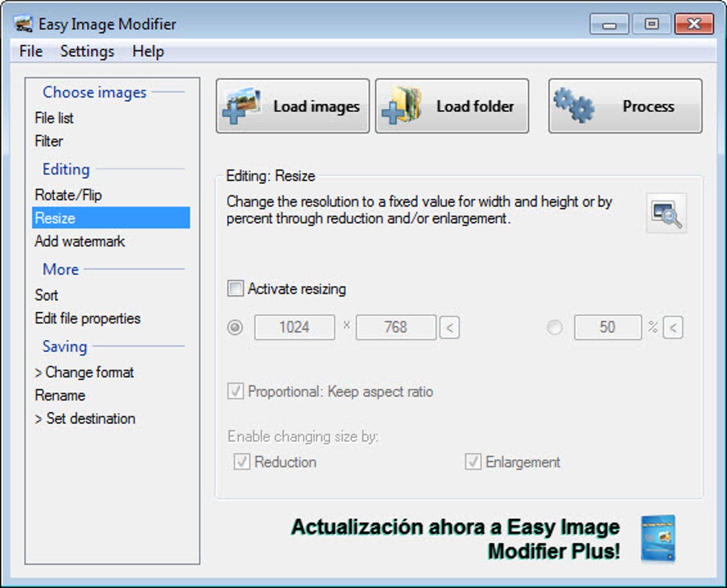The height and width of the screenshot is (588, 727).
Task: Select File list in sidebar
Action: click(x=110, y=118)
